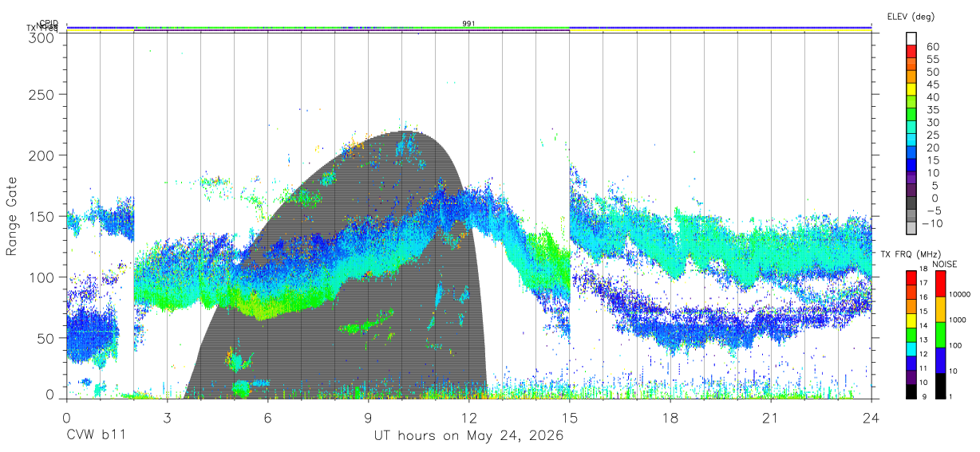
Task: Click the "ELEV (deg)" colorbar title
Action: 911,17
